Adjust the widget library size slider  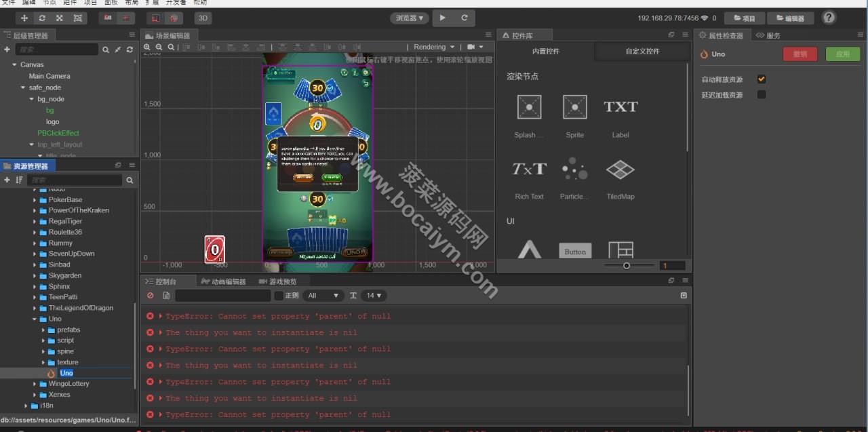(x=627, y=265)
